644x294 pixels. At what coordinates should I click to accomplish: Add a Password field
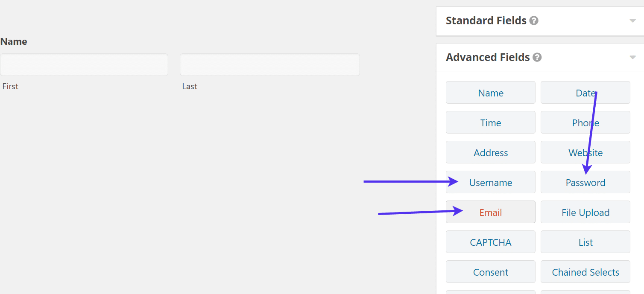click(585, 182)
